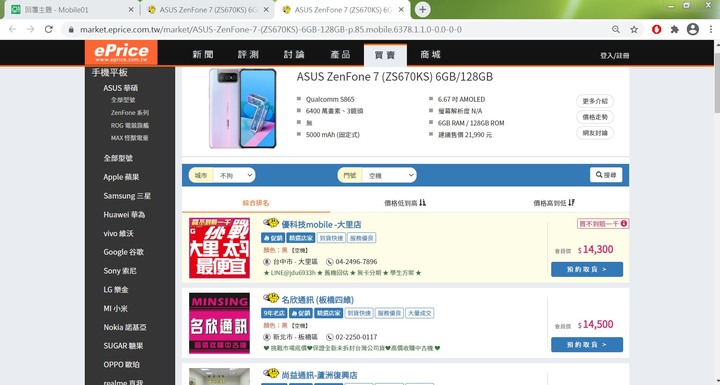Click 預約取貨 for 名欣通訊
The height and width of the screenshot is (385, 720).
click(587, 345)
